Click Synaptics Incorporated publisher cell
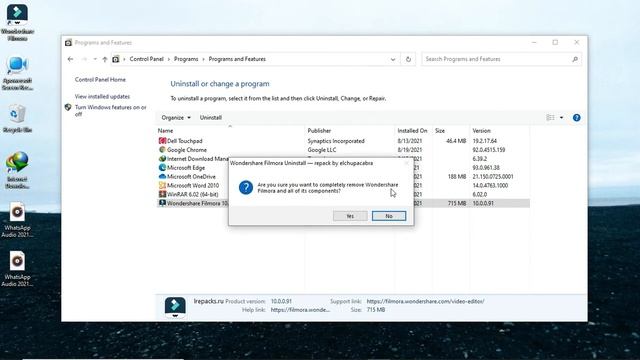This screenshot has height=360, width=640. click(336, 141)
